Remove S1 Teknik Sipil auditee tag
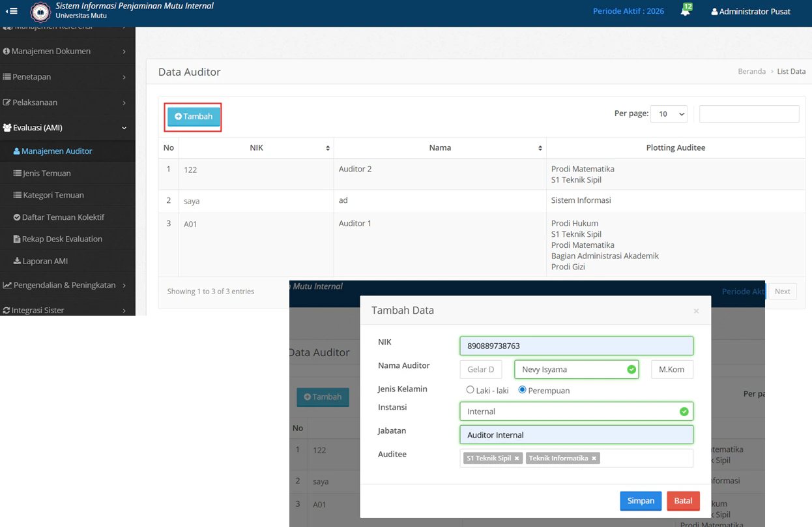Viewport: 812px width, 527px height. coord(517,459)
